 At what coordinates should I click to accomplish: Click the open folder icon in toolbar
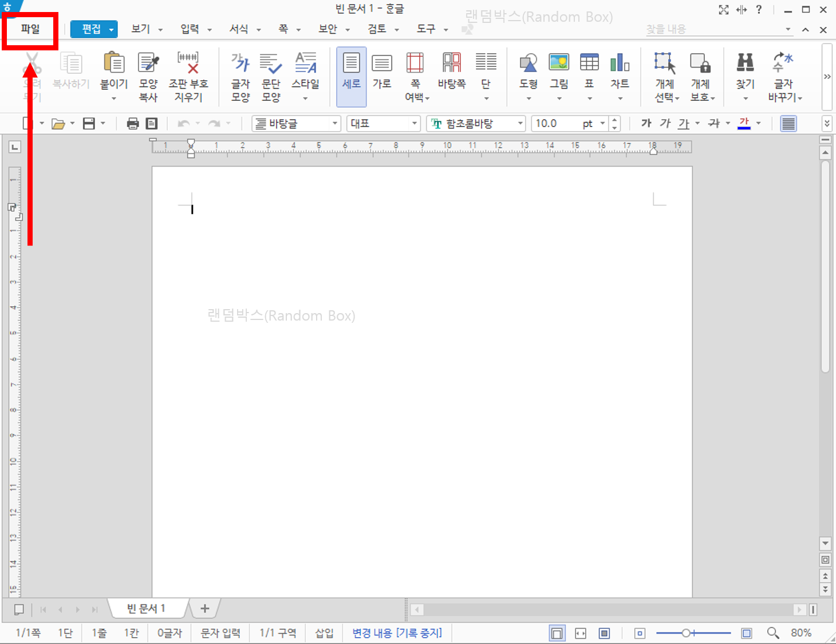(58, 124)
